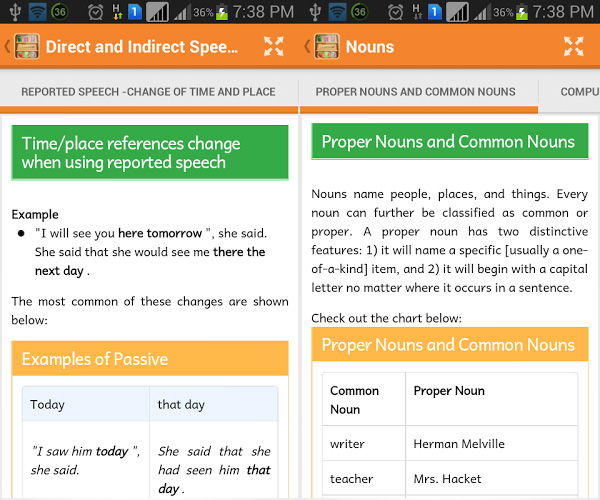The height and width of the screenshot is (500, 600).
Task: Tap the green Time/place references change heading
Action: [150, 153]
